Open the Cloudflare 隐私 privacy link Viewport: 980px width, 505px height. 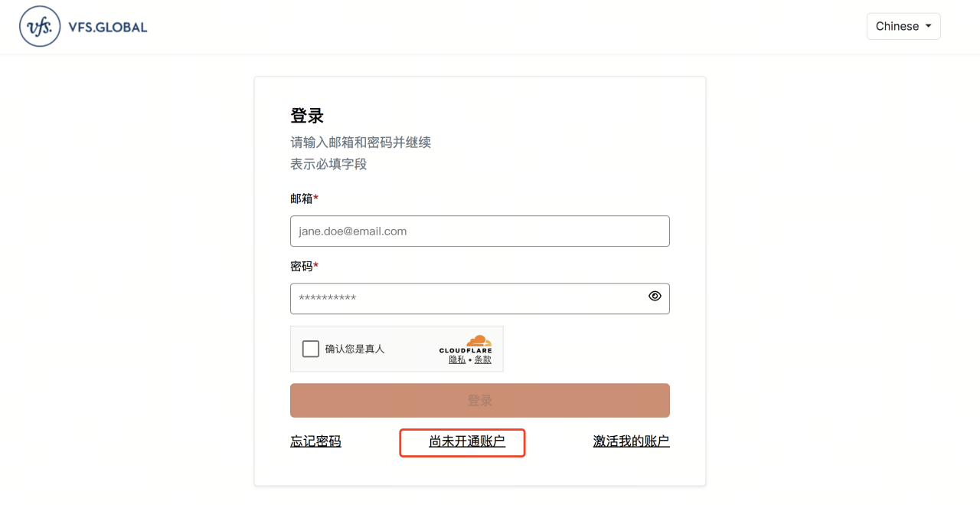(456, 358)
